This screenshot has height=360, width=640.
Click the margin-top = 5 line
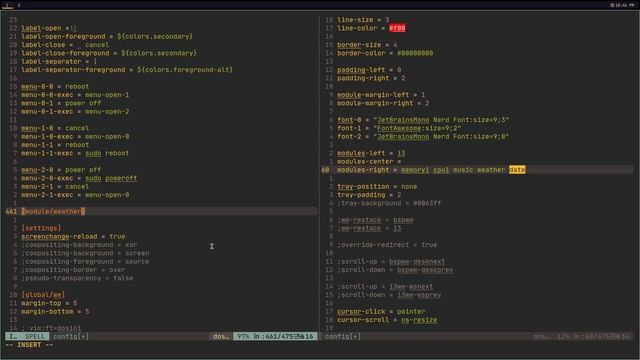click(x=49, y=303)
